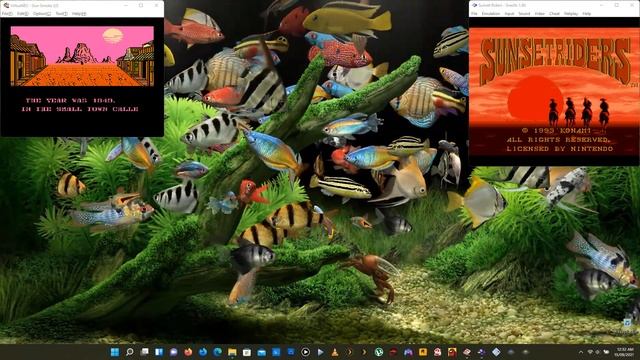This screenshot has height=360, width=640.
Task: Maximize the VirtuaNES window
Action: (141, 5)
